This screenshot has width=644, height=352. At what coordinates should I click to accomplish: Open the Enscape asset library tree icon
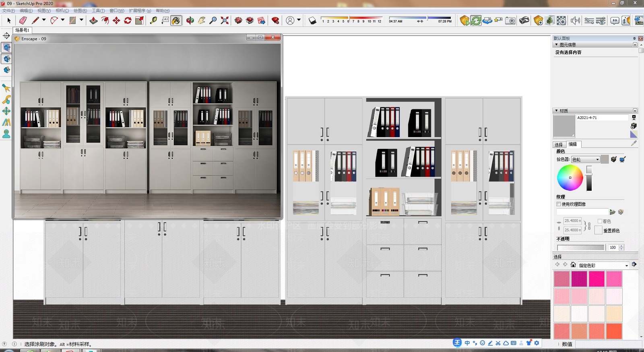(x=550, y=21)
